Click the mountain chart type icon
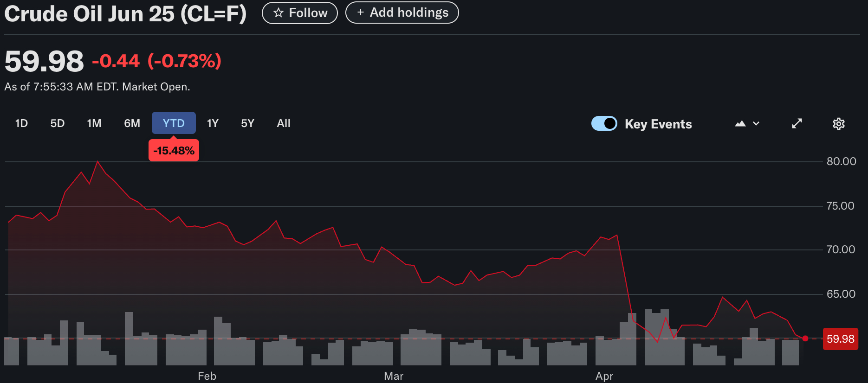The image size is (868, 383). [x=740, y=124]
